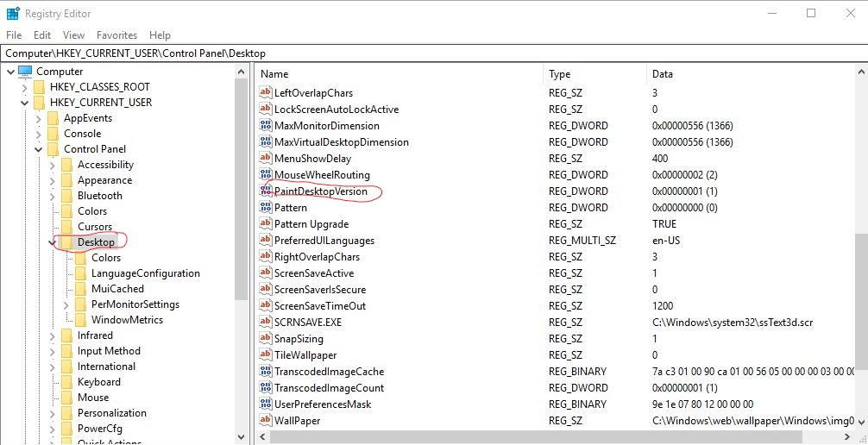Click the tree pane scroll-down arrow
Viewport: 868px width, 445px height.
[241, 436]
